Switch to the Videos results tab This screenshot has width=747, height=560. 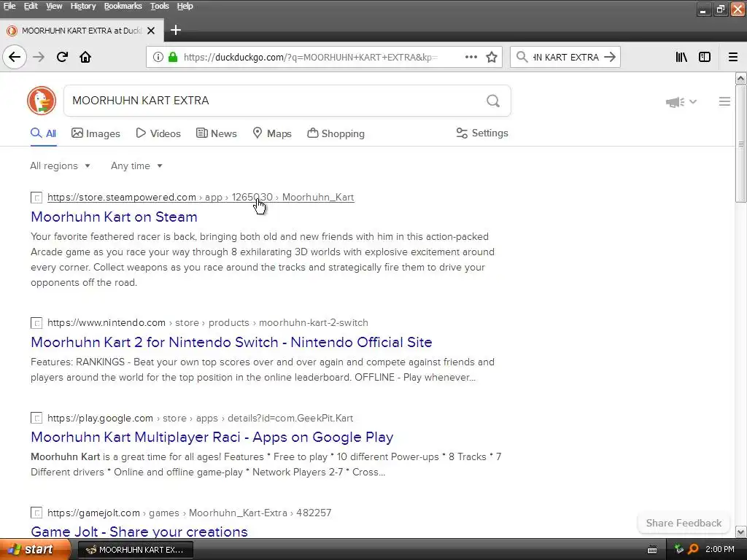coord(158,133)
